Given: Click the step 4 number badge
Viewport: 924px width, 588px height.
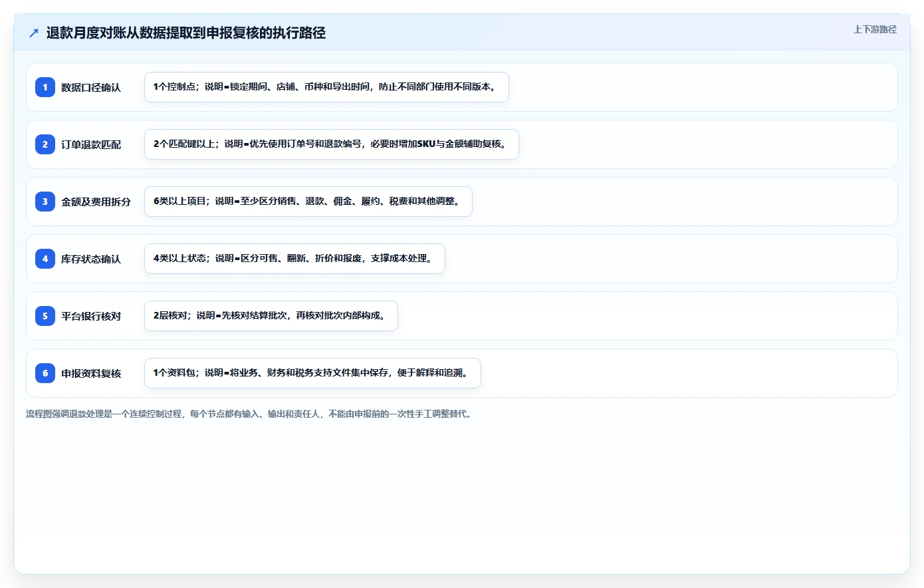Looking at the screenshot, I should (x=45, y=259).
